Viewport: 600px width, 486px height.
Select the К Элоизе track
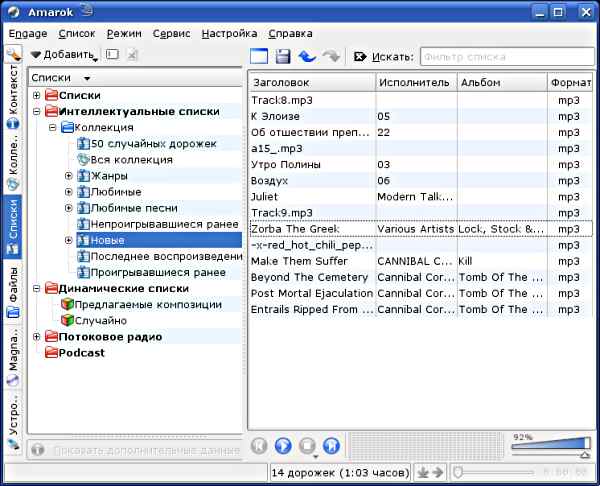point(421,116)
